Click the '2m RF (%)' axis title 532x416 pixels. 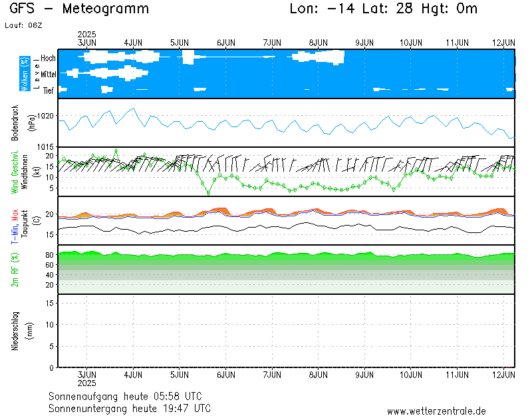click(15, 270)
